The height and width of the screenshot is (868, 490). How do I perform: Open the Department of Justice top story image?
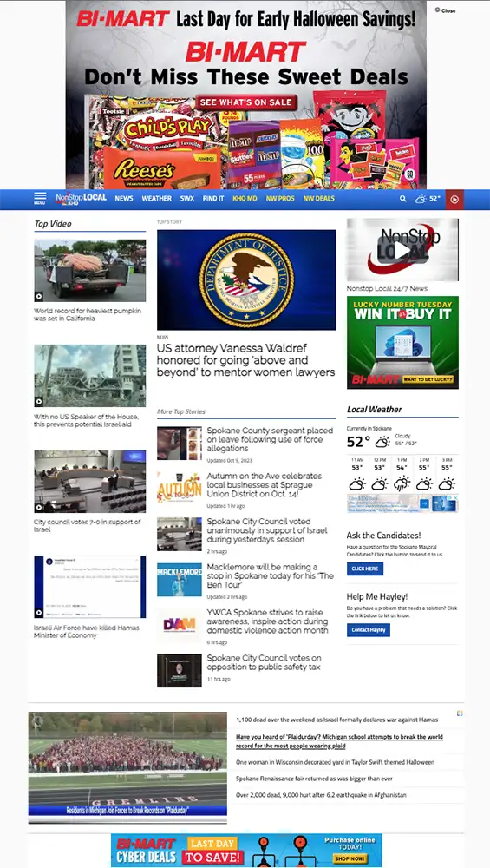pyautogui.click(x=246, y=280)
